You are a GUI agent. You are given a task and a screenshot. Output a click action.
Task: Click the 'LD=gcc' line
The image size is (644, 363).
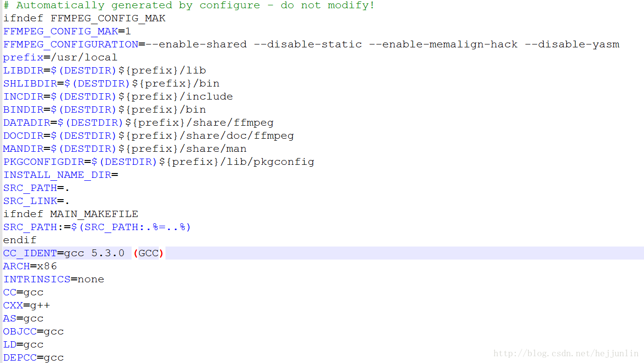point(23,345)
